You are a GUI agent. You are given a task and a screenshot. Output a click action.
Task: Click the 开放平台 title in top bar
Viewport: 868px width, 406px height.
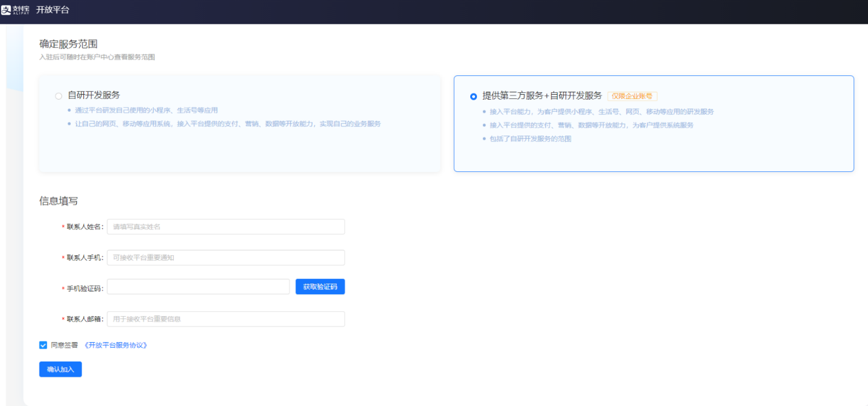click(x=52, y=10)
